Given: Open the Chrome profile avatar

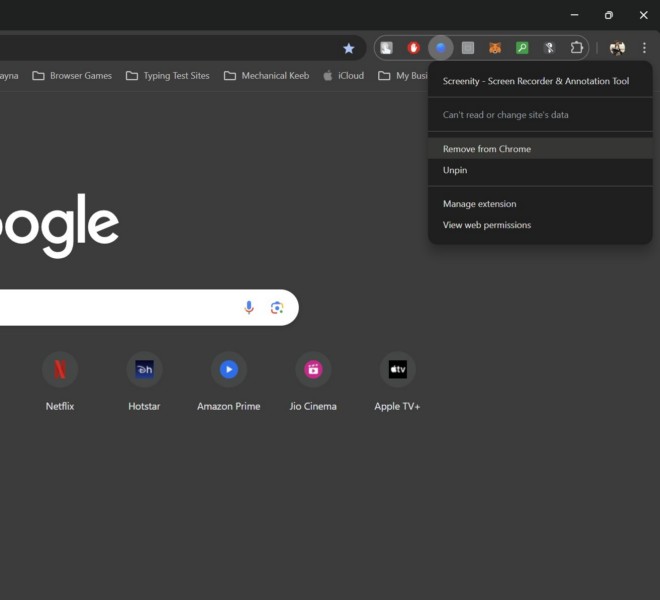Looking at the screenshot, I should coord(617,48).
